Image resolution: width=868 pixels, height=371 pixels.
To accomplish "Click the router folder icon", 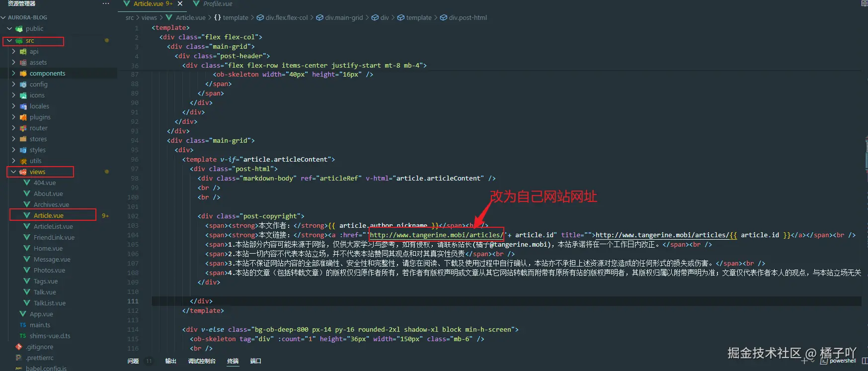I will (23, 128).
